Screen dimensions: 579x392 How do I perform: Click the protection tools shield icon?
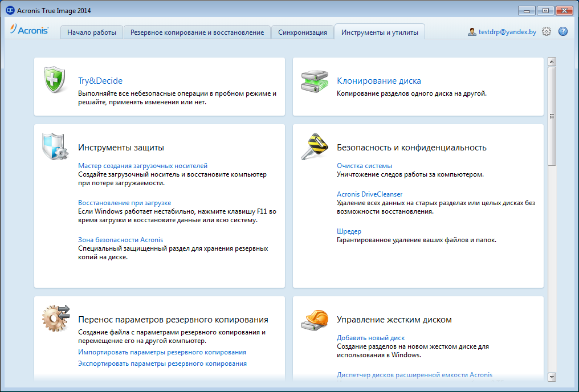[x=55, y=147]
